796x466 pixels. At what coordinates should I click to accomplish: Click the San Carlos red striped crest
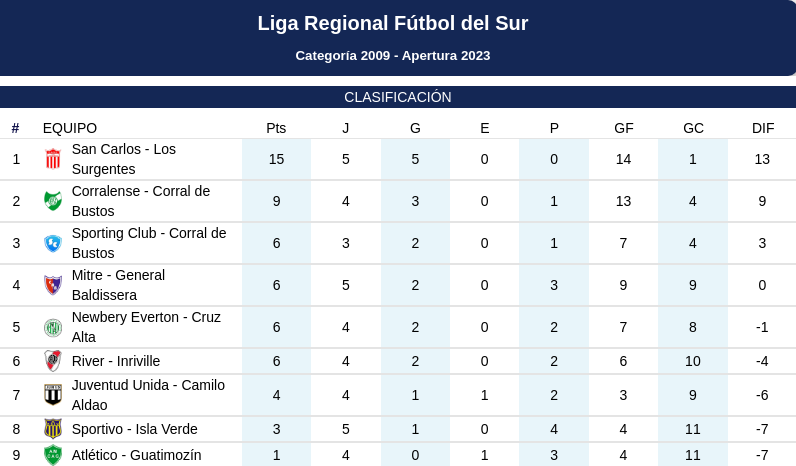coord(53,159)
